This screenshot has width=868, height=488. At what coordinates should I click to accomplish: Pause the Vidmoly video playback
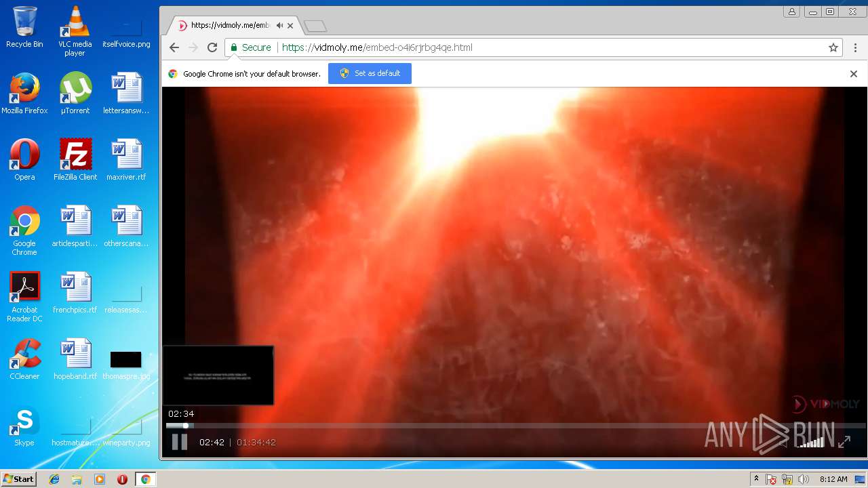(x=179, y=442)
